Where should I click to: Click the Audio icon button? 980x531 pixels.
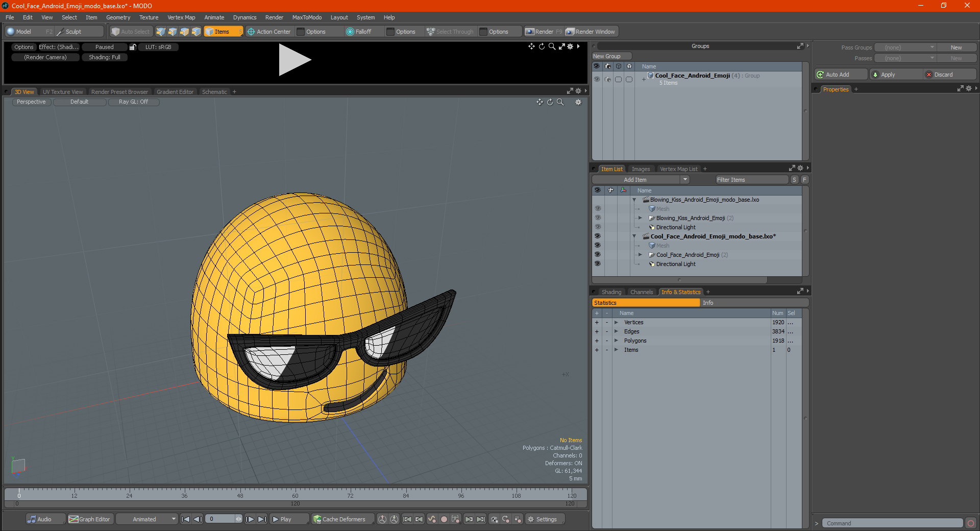(33, 519)
